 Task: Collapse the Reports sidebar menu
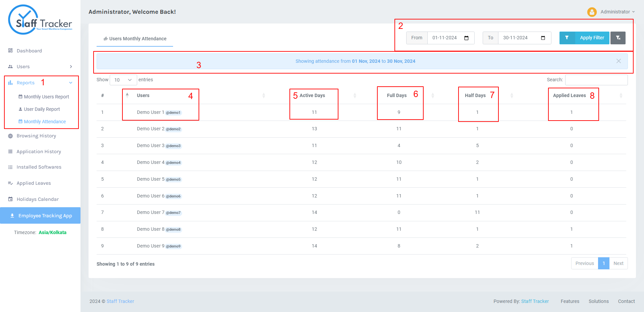pos(71,83)
